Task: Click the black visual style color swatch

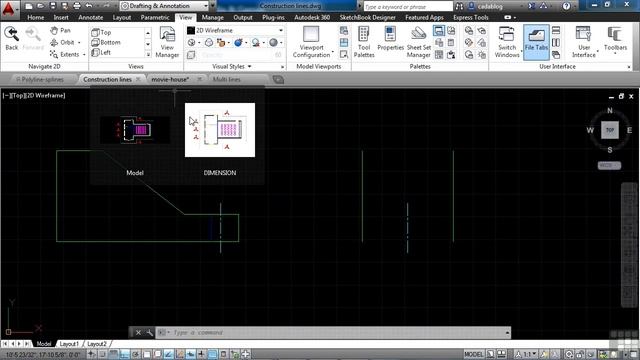Action: click(191, 30)
